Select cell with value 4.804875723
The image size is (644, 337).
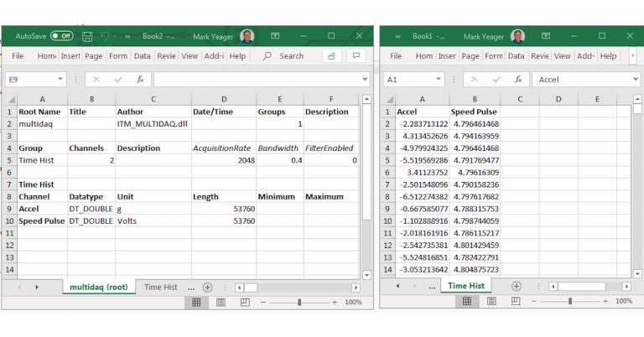pos(475,270)
